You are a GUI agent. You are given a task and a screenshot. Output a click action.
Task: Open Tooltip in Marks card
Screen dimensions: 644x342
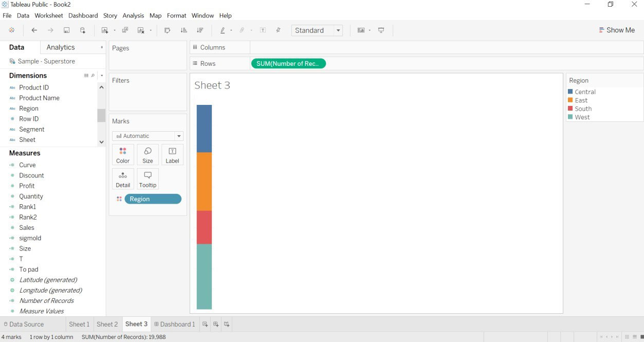pyautogui.click(x=148, y=179)
